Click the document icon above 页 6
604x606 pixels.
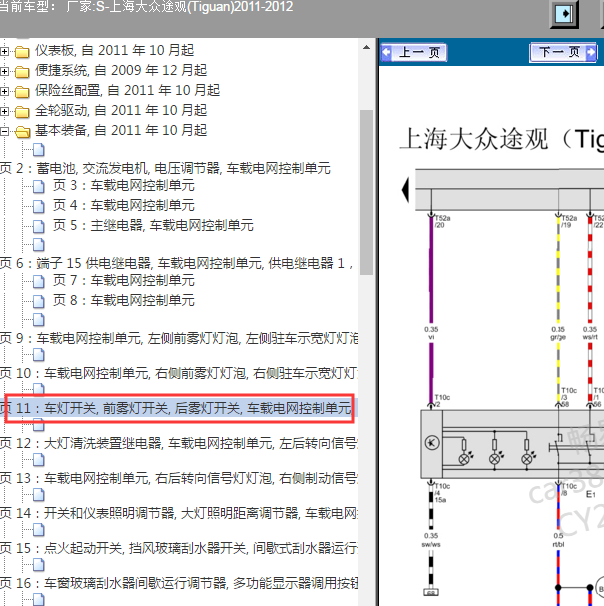click(39, 244)
